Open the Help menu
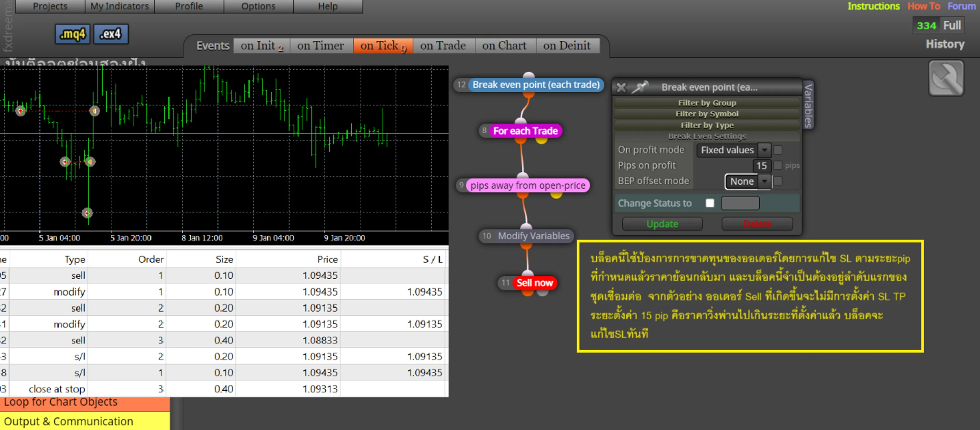 (x=328, y=6)
